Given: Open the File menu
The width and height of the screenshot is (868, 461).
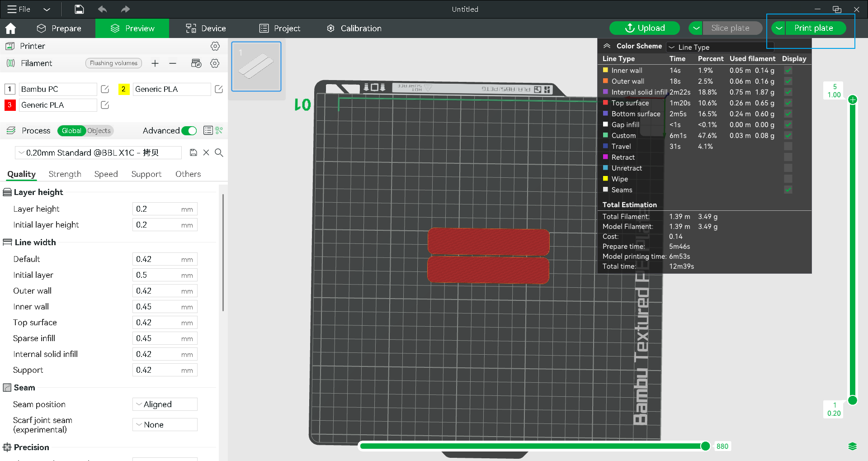Looking at the screenshot, I should [x=19, y=9].
